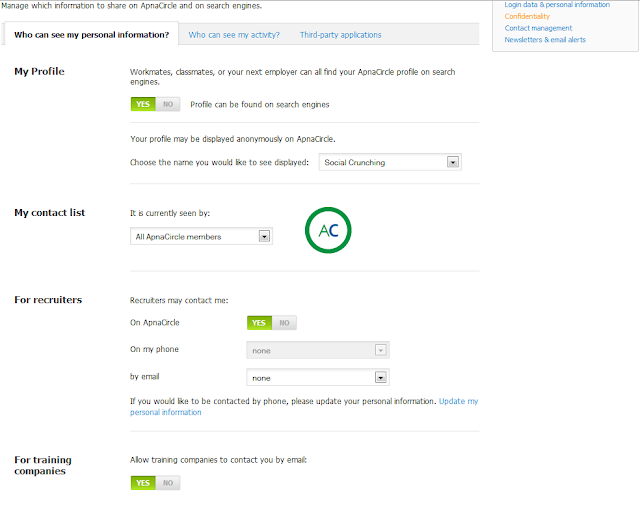Switch to Who can see my activity tab
This screenshot has width=640, height=505.
point(234,35)
